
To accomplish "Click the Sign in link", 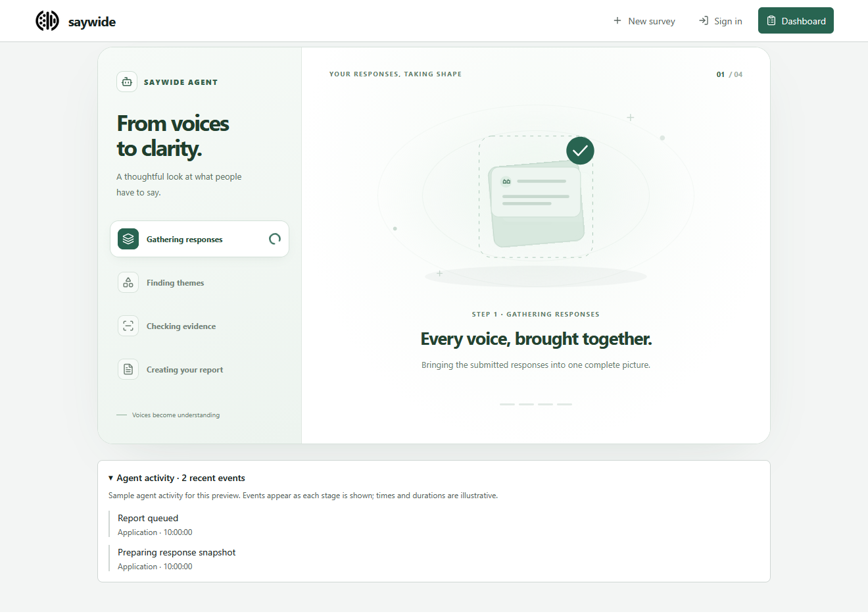I will click(720, 21).
